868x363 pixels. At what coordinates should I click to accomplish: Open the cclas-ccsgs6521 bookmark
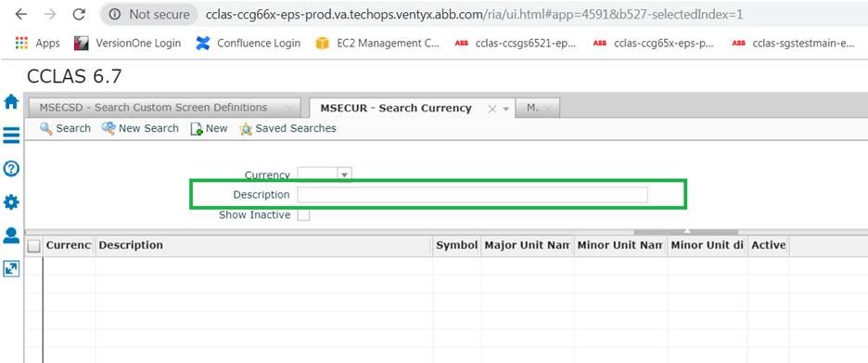point(516,44)
